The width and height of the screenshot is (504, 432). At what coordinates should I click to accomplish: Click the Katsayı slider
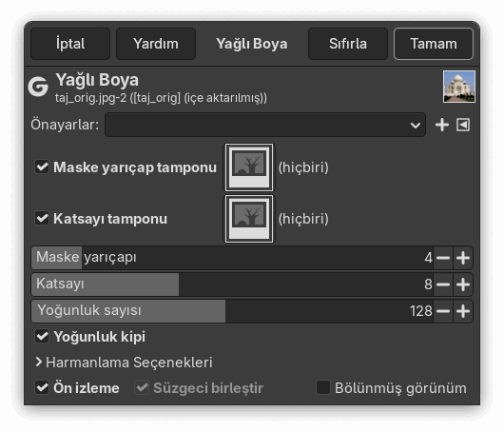tap(232, 285)
